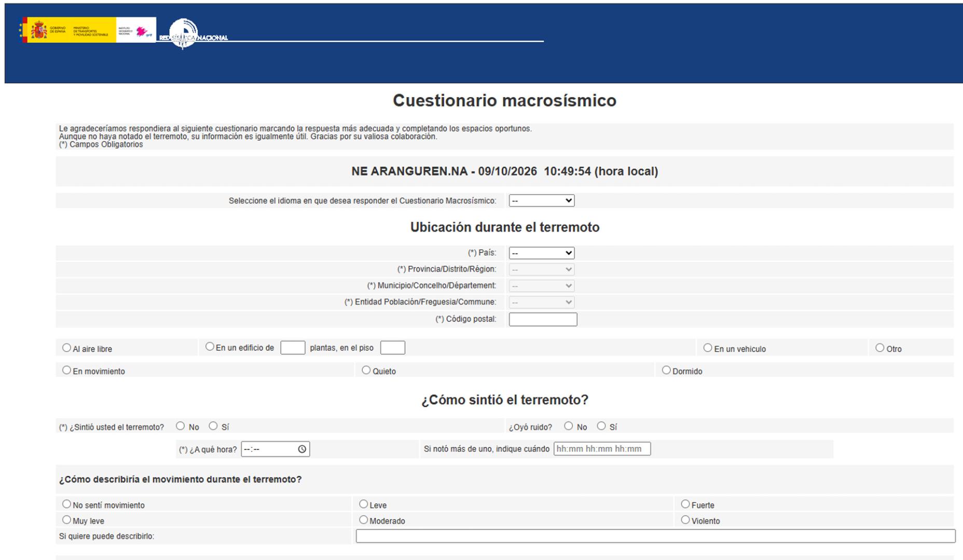The width and height of the screenshot is (963, 560).
Task: Click the Ubicación durante el terremoto heading
Action: coord(505,228)
